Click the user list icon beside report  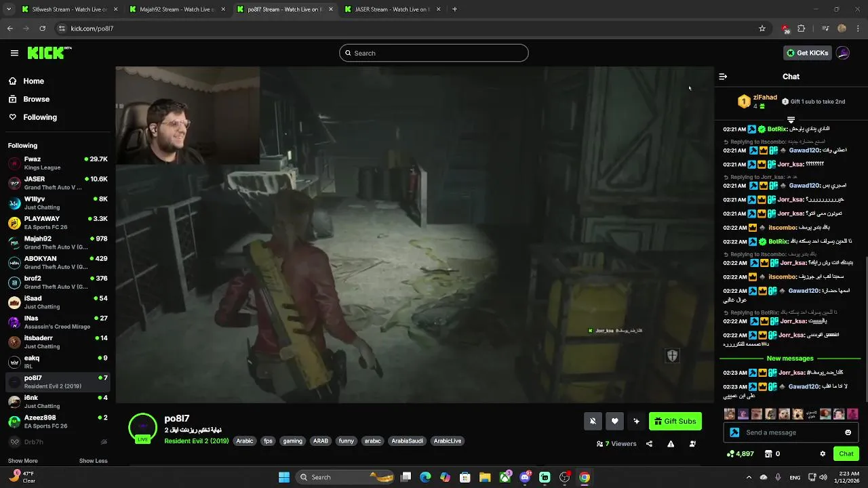pyautogui.click(x=692, y=444)
